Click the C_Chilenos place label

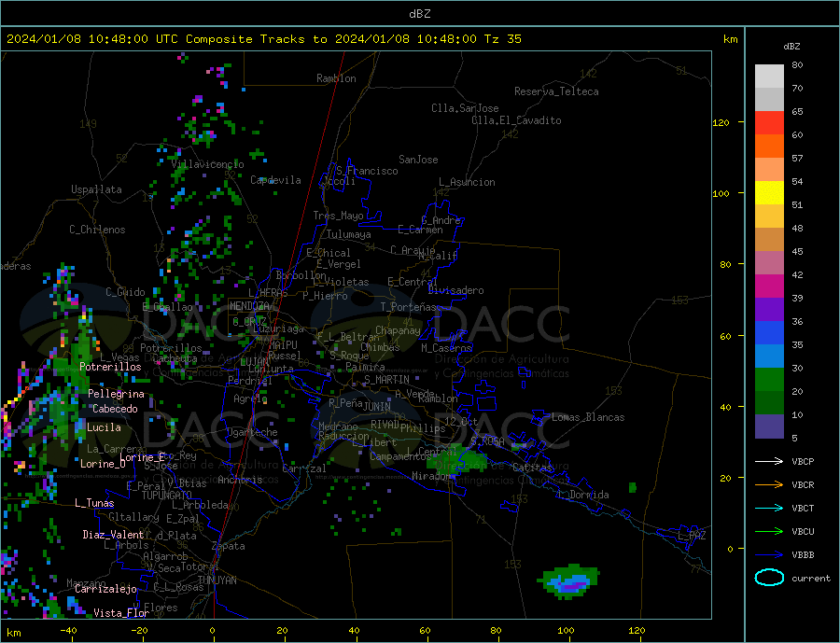point(97,230)
